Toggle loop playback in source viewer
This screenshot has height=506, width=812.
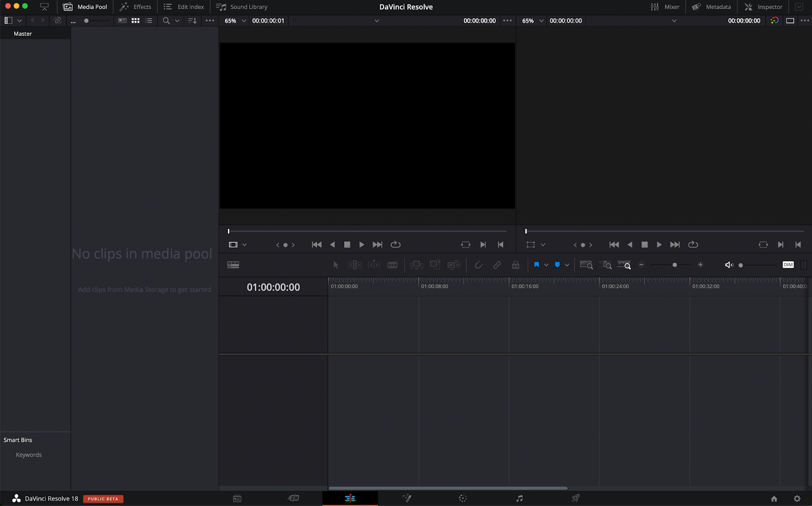tap(395, 244)
